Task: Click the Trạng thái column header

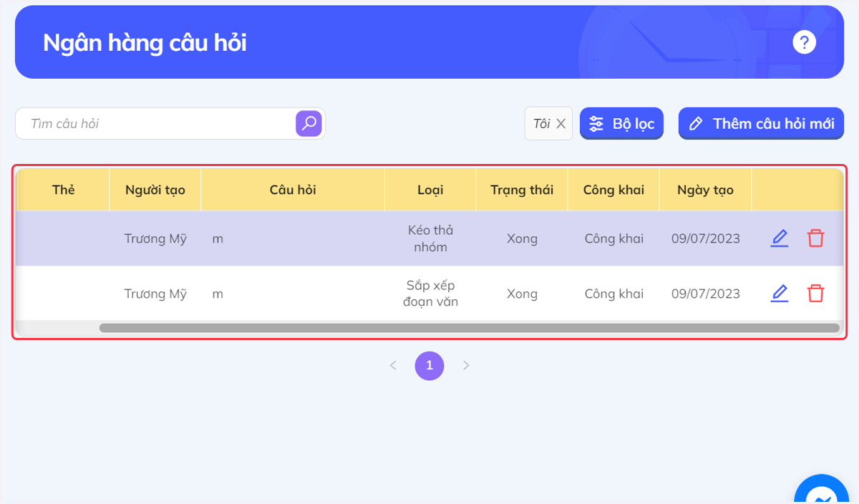Action: (522, 190)
